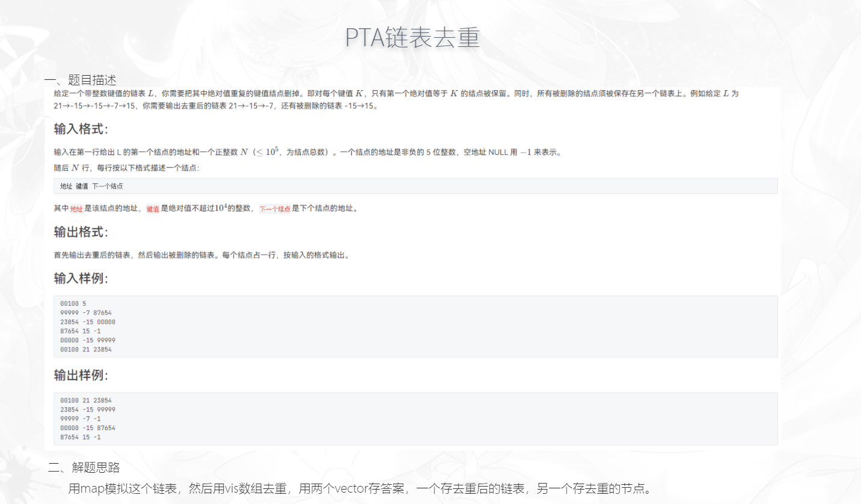Viewport: 861px width, 504px height.
Task: Click "00100 21 23854" in the output sample
Action: coord(86,400)
